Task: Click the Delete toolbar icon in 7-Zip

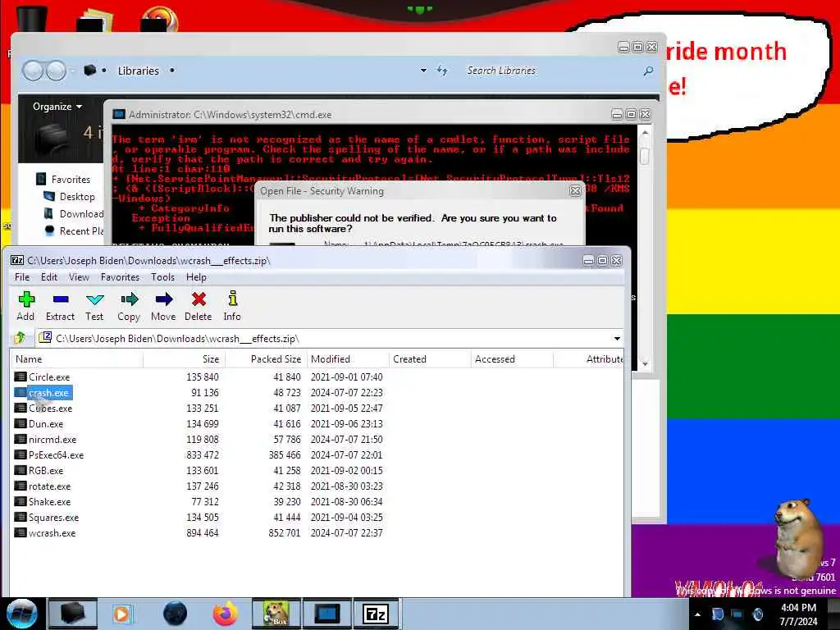Action: pyautogui.click(x=199, y=299)
